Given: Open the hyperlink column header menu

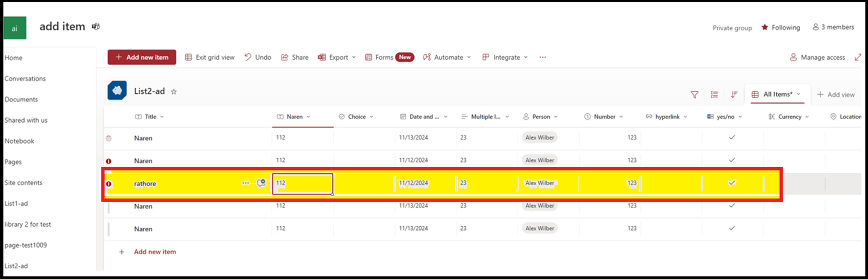Looking at the screenshot, I should click(667, 117).
